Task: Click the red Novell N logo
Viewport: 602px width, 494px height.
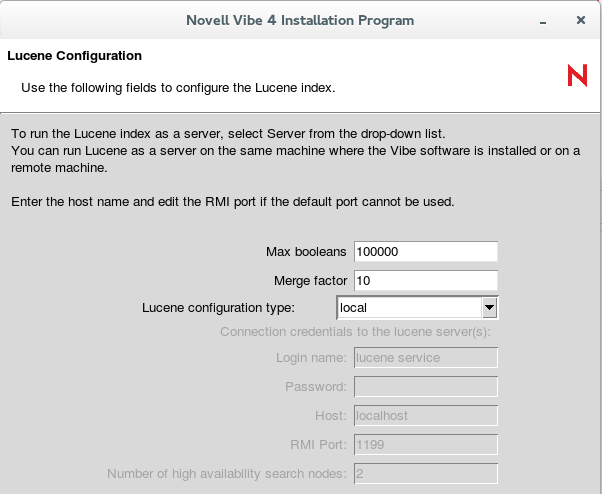Action: pos(577,75)
